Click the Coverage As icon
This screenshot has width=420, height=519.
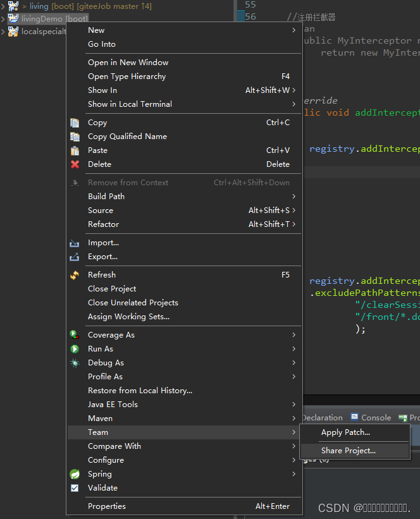pyautogui.click(x=75, y=334)
